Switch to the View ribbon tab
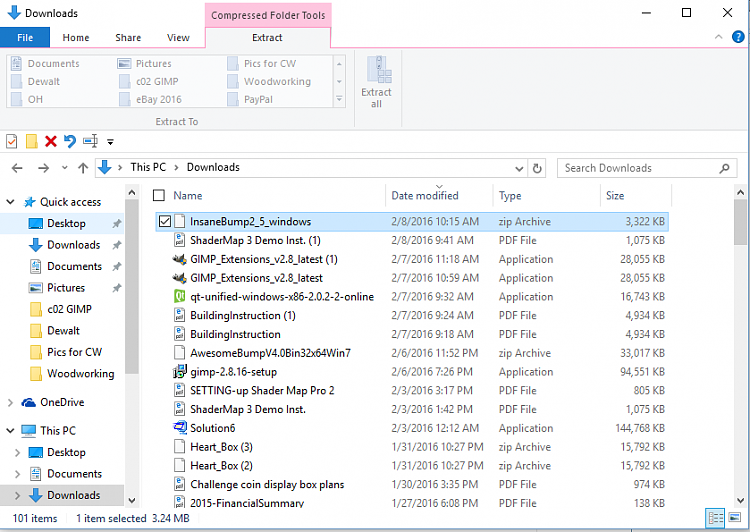This screenshot has width=750, height=532. 178,38
